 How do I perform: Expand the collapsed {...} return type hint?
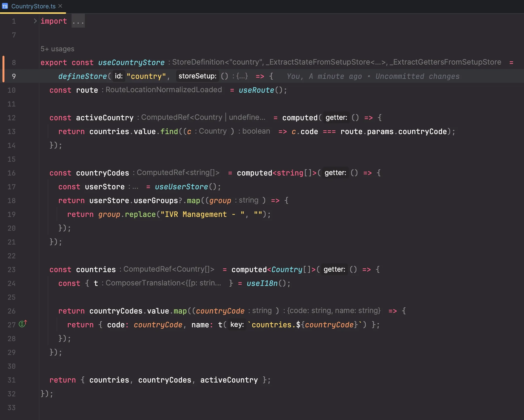pyautogui.click(x=242, y=76)
